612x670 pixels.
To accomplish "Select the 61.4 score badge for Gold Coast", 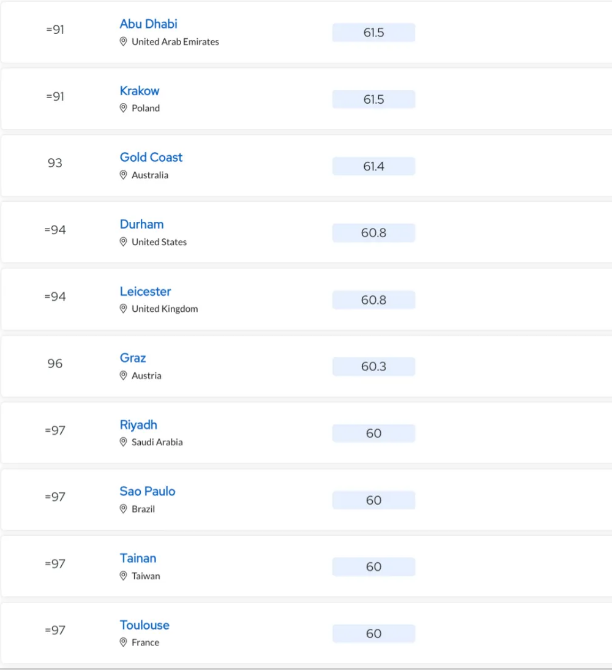I will coord(374,166).
